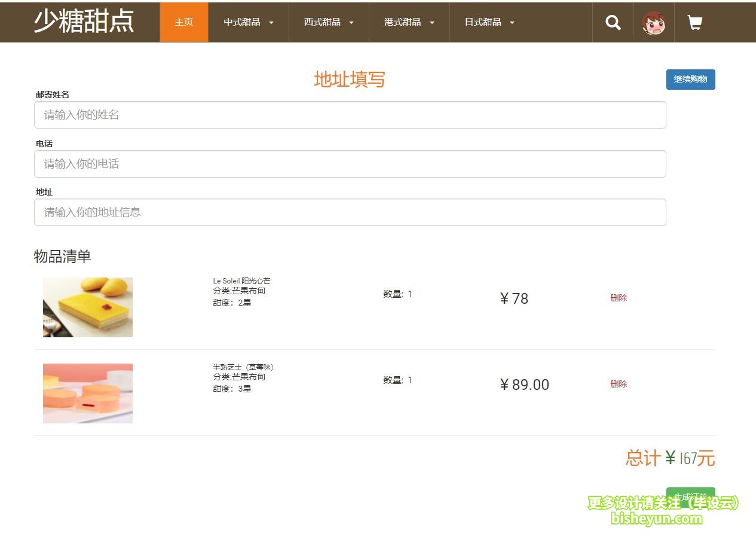Image resolution: width=756 pixels, height=540 pixels.
Task: Open the shopping cart icon
Action: tap(694, 23)
